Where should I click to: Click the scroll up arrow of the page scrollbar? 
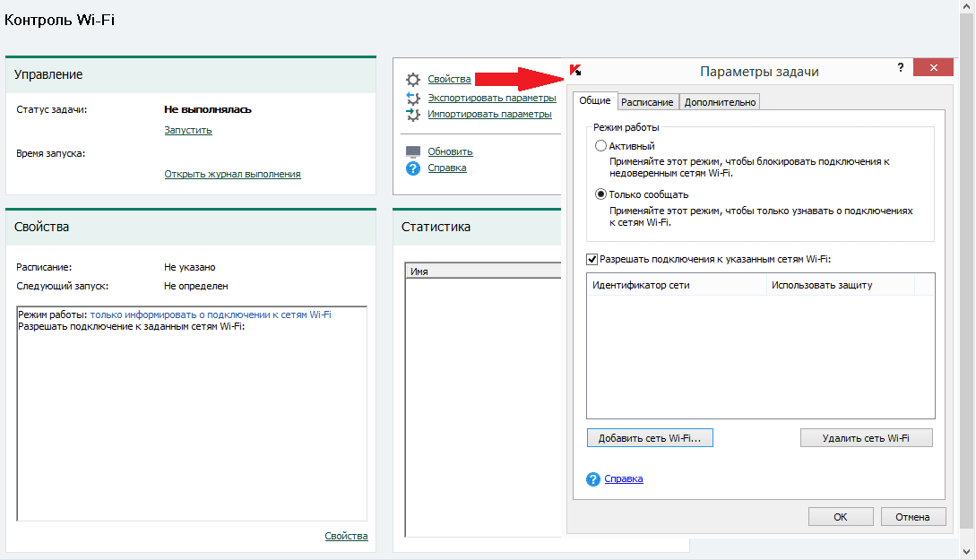pos(967,6)
